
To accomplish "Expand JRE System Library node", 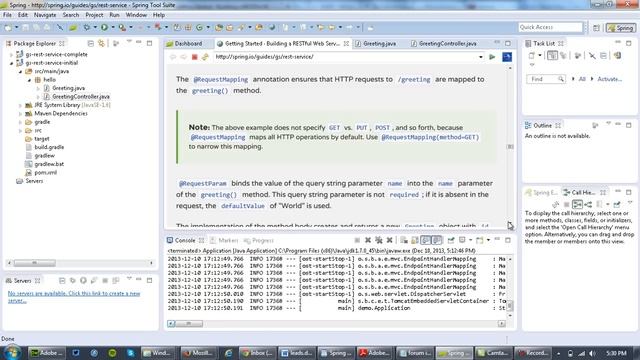I will 20,105.
